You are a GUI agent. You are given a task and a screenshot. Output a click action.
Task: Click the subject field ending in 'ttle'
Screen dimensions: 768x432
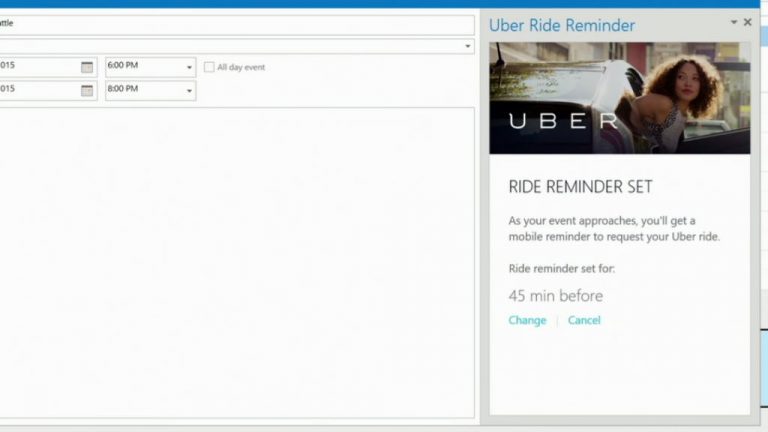click(237, 24)
